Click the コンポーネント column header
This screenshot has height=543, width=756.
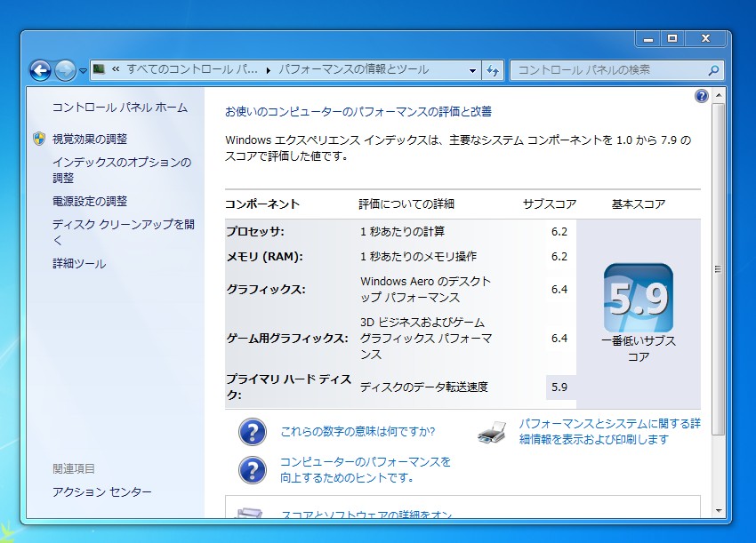262,204
